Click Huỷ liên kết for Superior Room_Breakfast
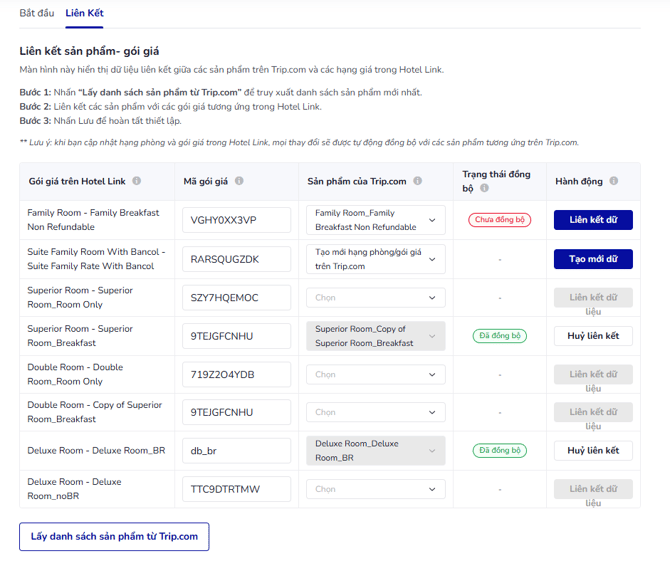 (x=593, y=336)
